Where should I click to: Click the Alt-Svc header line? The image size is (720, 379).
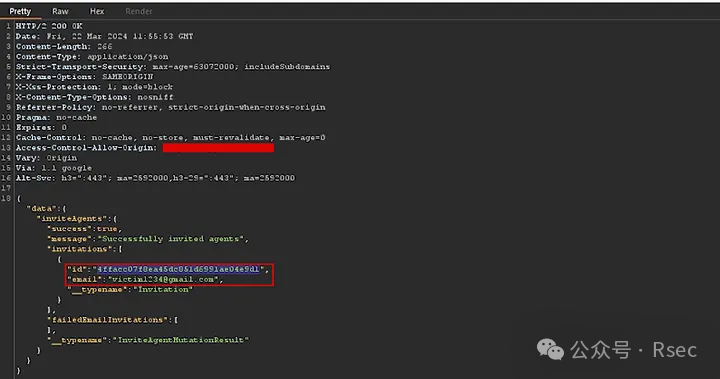[x=155, y=178]
